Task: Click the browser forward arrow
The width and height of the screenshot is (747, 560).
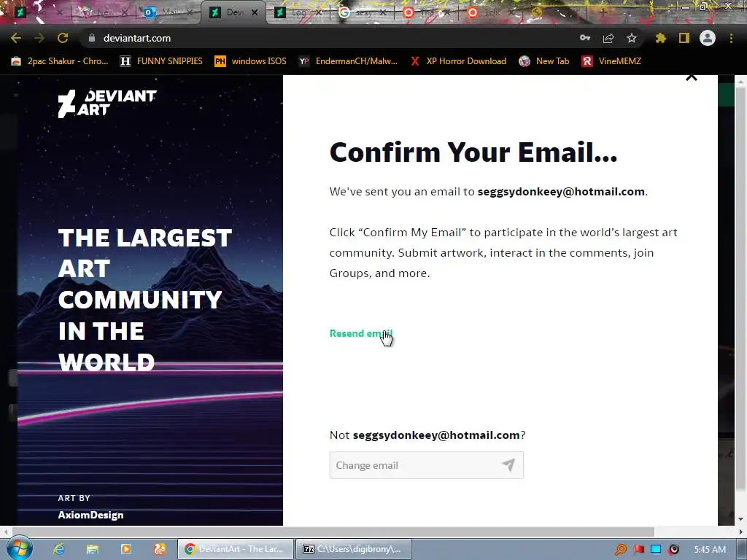Action: (39, 38)
